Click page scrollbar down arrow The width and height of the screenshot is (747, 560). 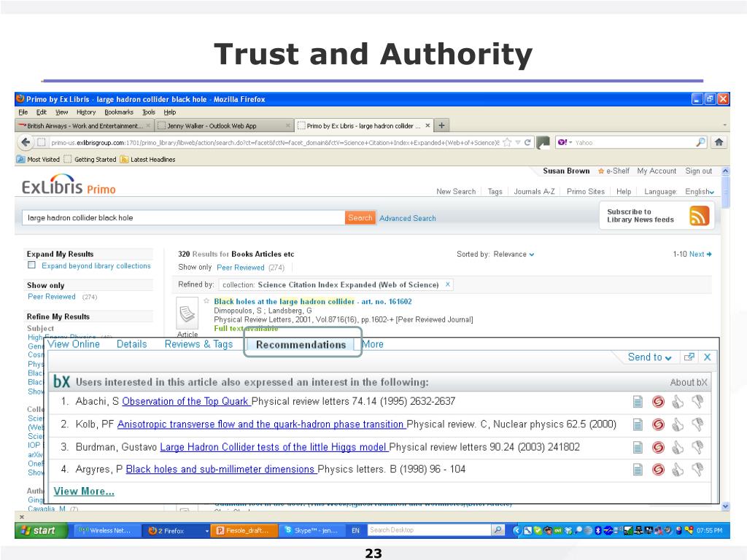(x=726, y=506)
